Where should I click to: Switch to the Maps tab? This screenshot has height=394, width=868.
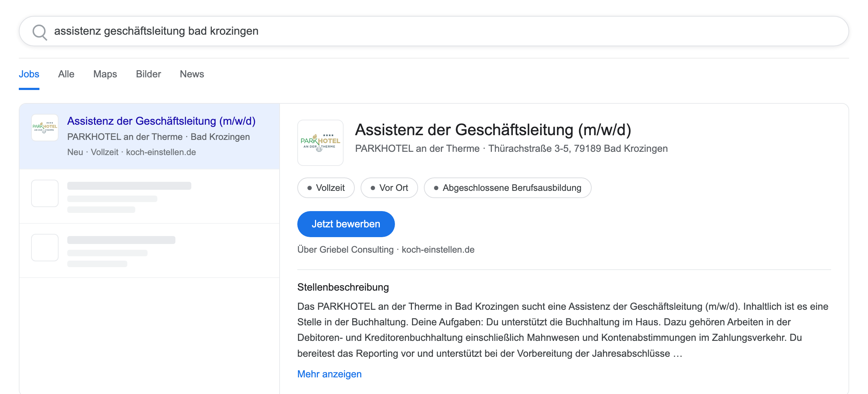[105, 74]
